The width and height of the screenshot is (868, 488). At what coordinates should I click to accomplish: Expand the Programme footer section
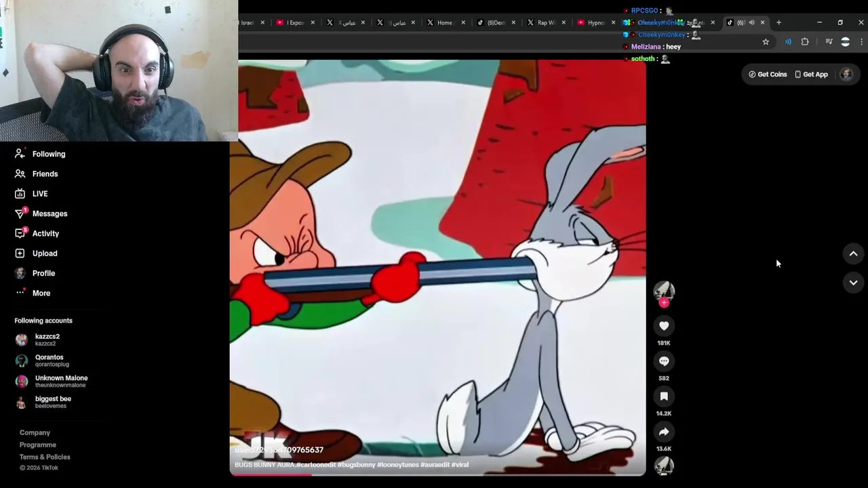tap(38, 445)
